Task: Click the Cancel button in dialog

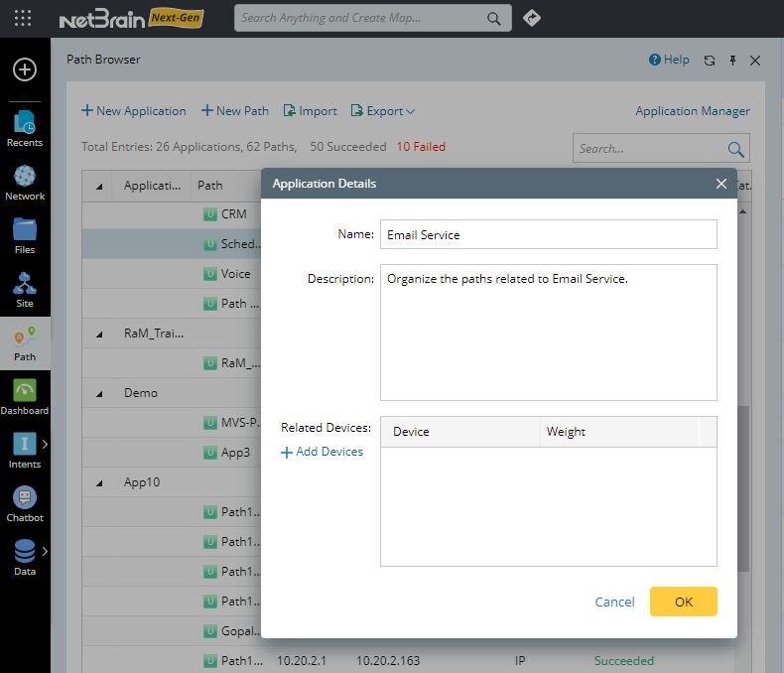Action: point(614,602)
